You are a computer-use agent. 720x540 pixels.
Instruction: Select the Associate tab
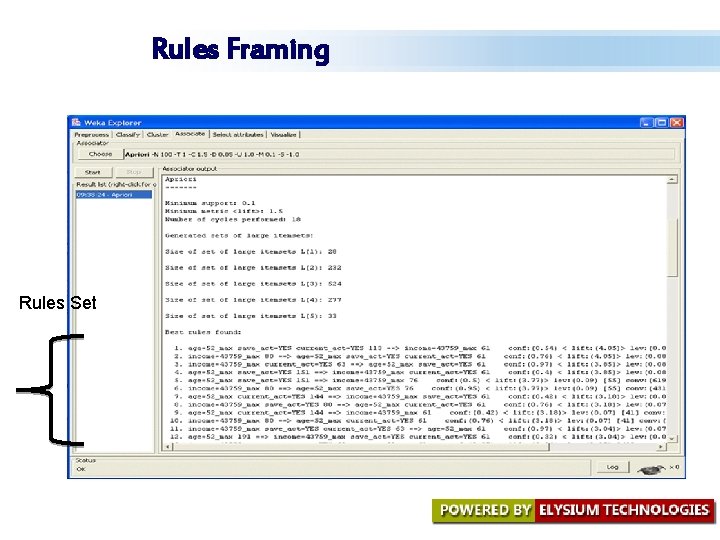point(190,134)
